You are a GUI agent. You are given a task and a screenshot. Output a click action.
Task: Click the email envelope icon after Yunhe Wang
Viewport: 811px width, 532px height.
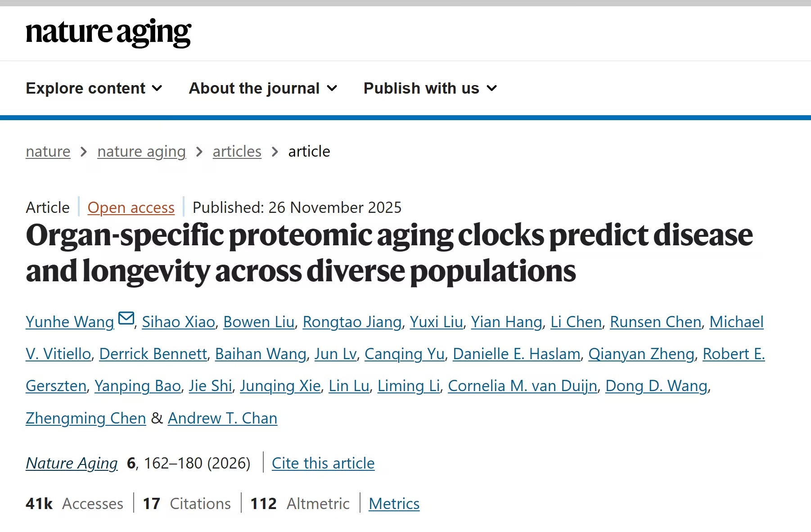(126, 318)
